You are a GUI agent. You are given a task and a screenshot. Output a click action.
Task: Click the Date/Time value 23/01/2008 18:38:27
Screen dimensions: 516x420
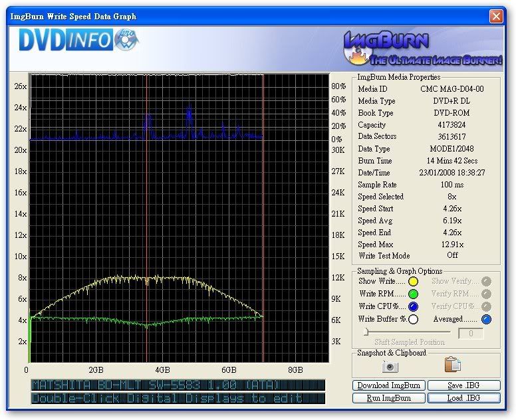[451, 173]
